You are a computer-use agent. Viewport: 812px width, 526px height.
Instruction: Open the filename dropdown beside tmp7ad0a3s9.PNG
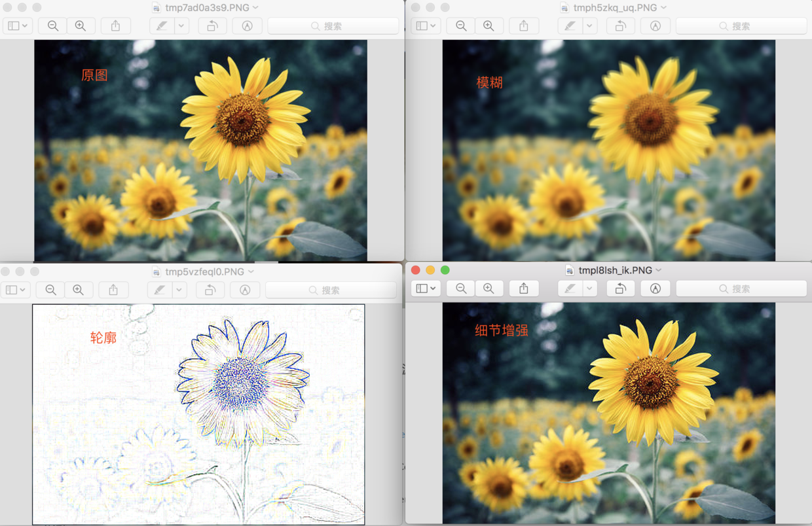click(255, 7)
